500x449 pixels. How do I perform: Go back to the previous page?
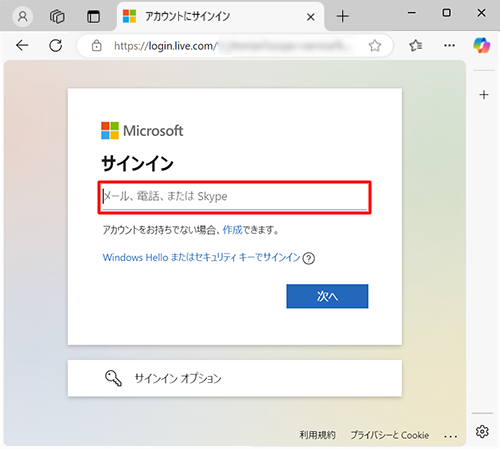[x=22, y=45]
